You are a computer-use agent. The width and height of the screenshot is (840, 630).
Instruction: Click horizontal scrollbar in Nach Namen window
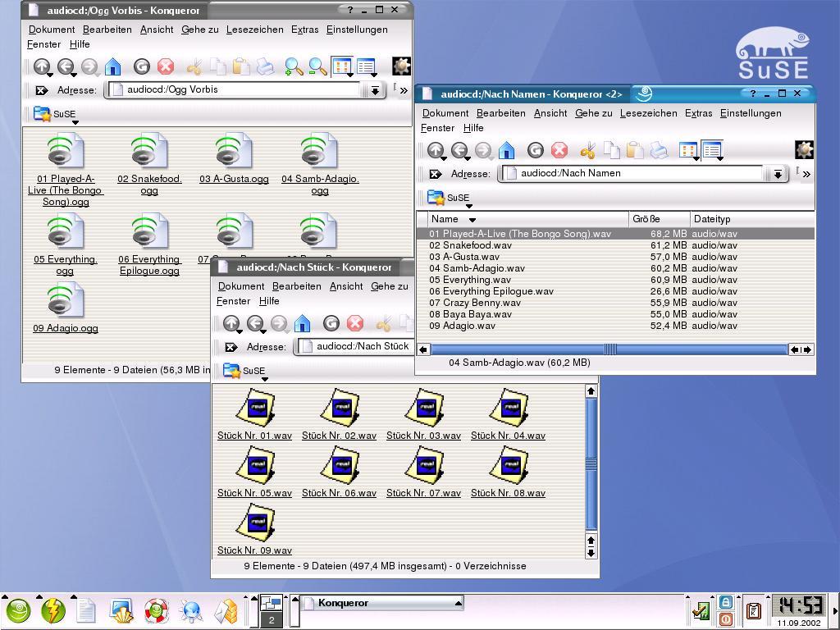pyautogui.click(x=609, y=349)
